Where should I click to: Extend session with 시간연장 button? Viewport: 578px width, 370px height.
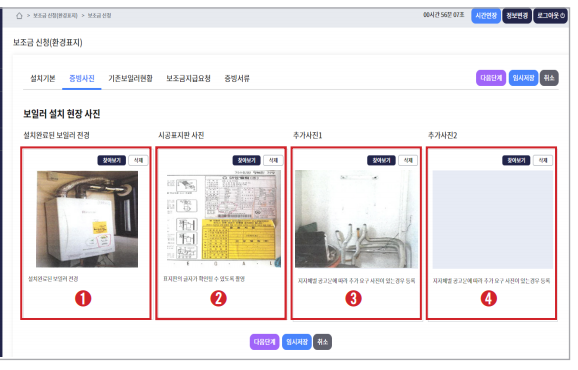click(x=486, y=16)
